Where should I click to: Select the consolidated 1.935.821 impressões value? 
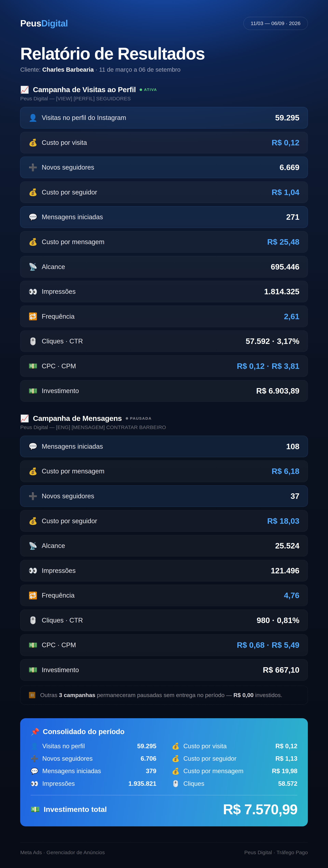(x=142, y=784)
